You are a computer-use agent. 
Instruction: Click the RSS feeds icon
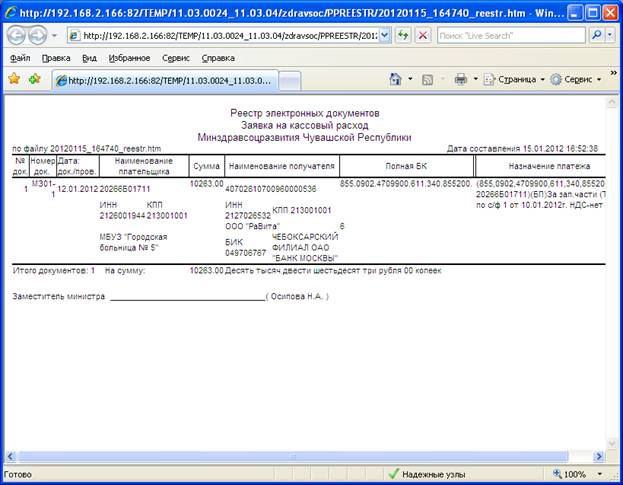(427, 78)
